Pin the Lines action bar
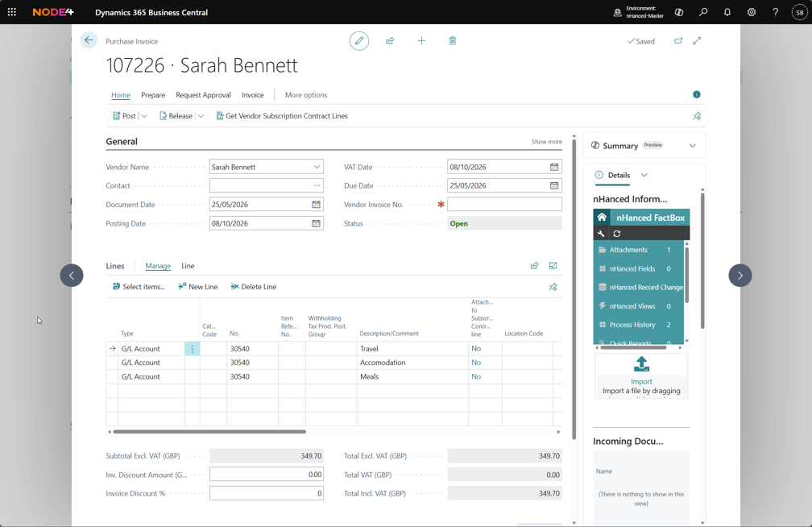 553,287
